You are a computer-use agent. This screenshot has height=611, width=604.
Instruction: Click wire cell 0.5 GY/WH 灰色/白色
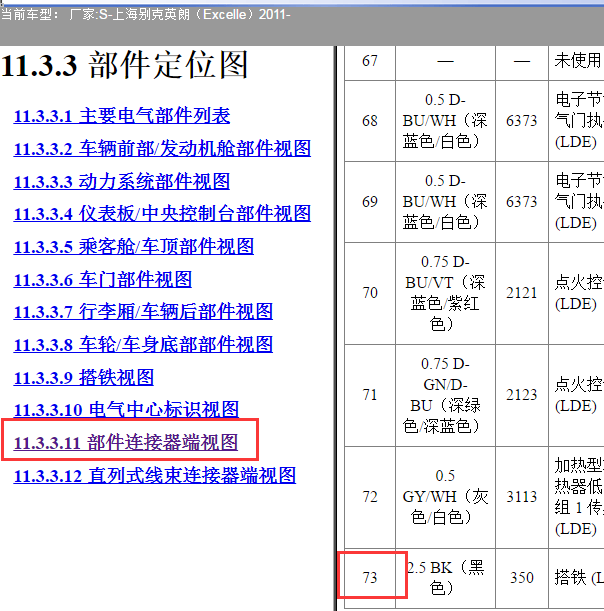(445, 497)
